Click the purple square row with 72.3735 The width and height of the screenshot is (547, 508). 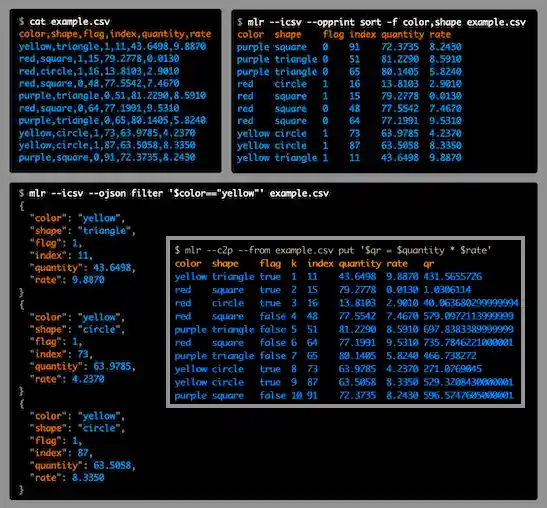[x=349, y=47]
